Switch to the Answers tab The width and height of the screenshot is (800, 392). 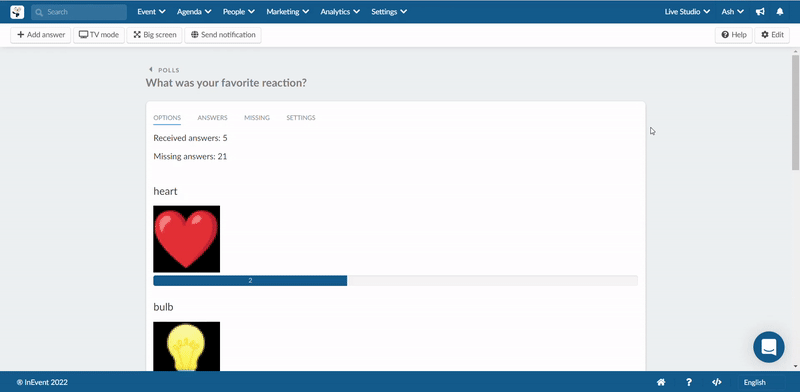(x=212, y=118)
